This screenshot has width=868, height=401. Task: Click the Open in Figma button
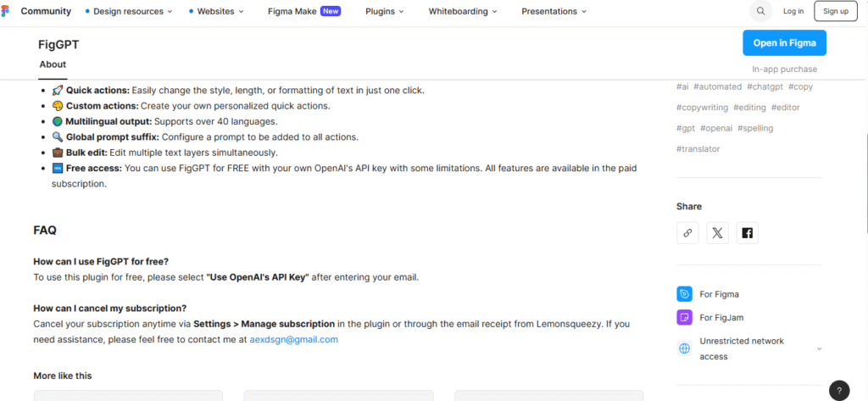point(784,42)
